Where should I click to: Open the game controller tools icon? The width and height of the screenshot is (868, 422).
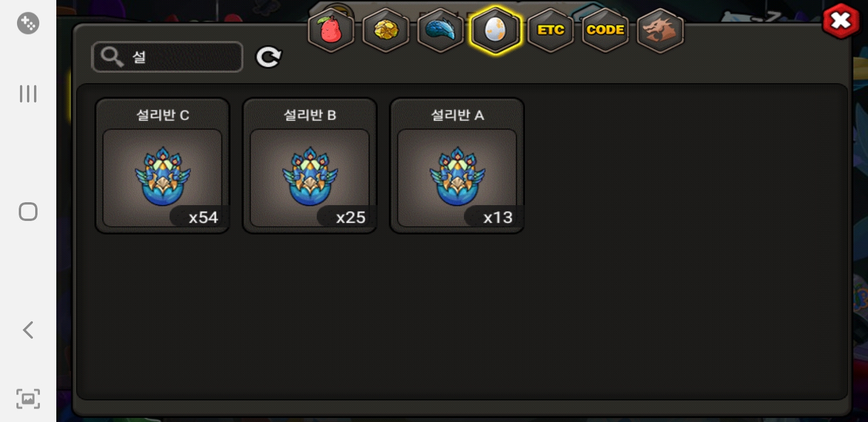tap(28, 23)
